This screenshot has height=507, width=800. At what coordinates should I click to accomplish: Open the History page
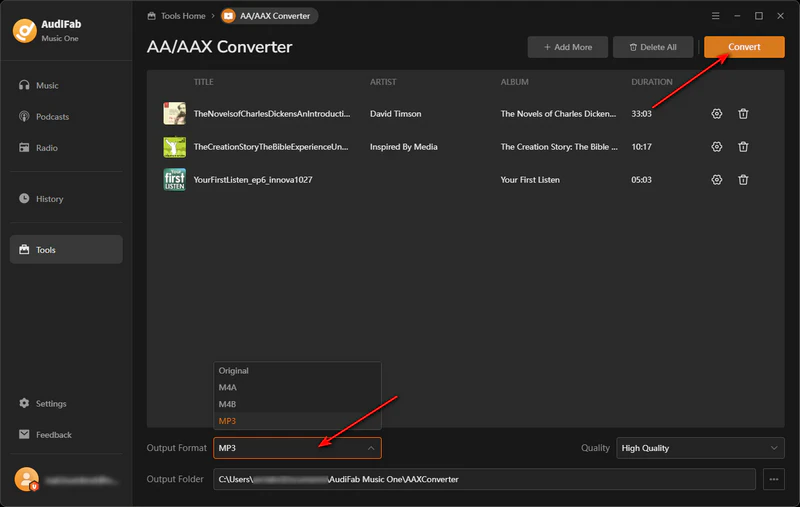tap(66, 198)
